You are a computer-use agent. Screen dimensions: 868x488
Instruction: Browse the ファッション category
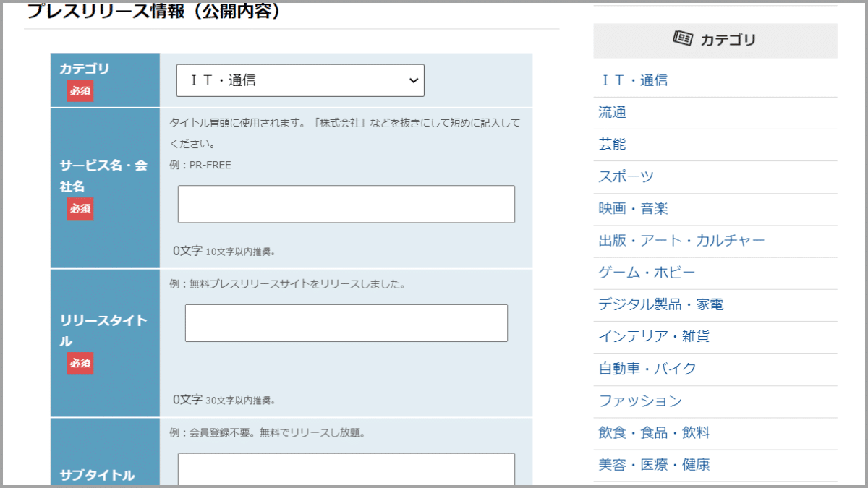(x=638, y=401)
